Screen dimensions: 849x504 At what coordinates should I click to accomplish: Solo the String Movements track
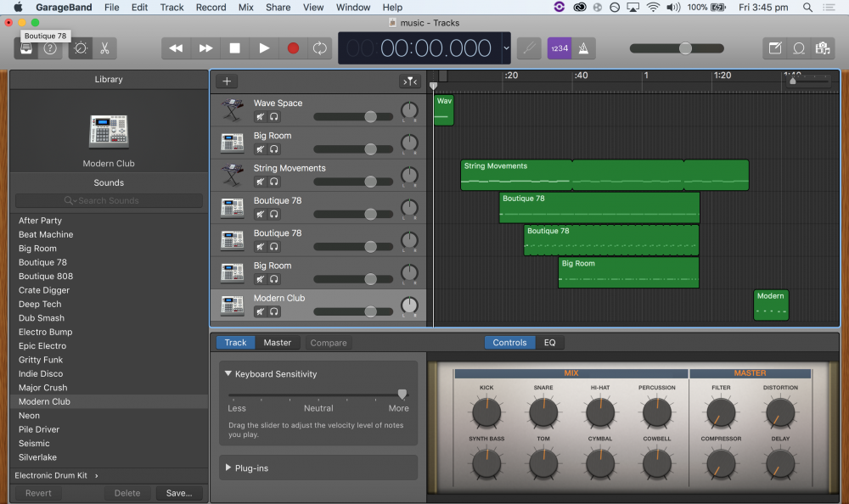point(274,182)
